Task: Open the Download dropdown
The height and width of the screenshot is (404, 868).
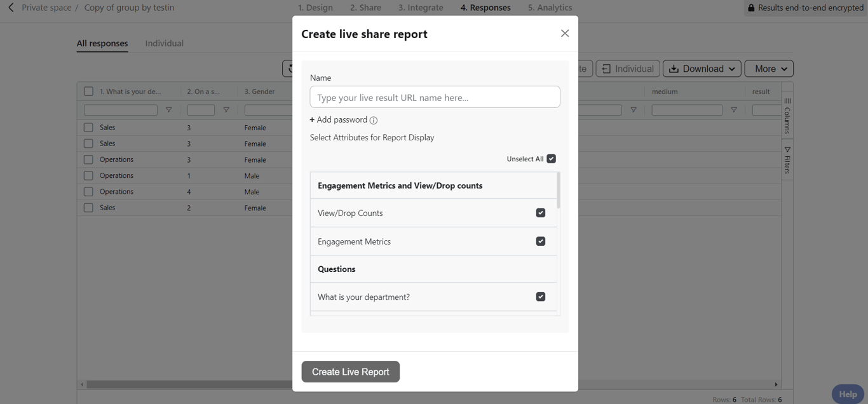Action: (x=702, y=69)
